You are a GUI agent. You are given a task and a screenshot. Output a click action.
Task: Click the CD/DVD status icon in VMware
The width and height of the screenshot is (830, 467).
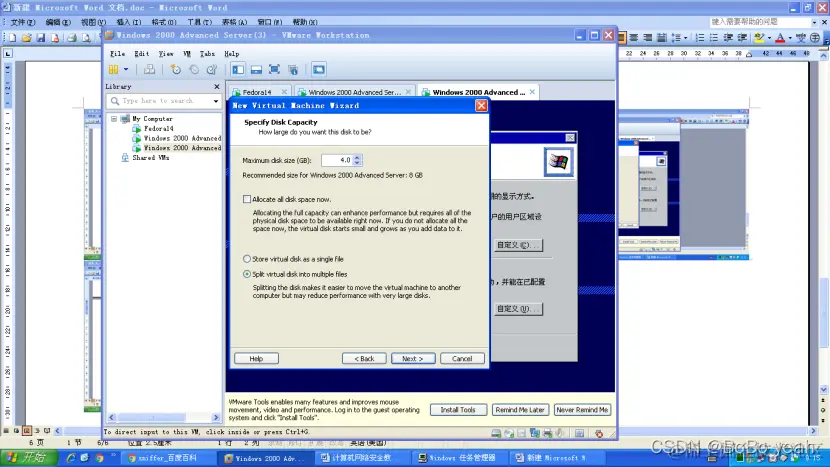[509, 434]
